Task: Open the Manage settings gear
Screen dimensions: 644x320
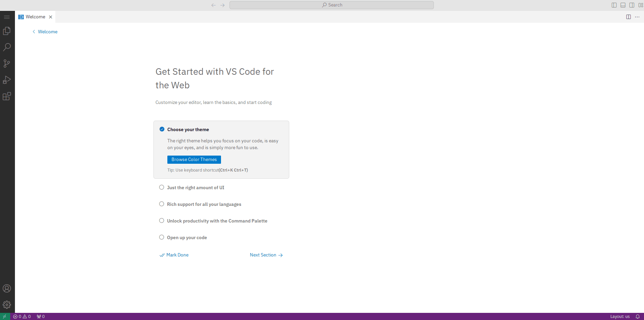Action: [x=7, y=305]
